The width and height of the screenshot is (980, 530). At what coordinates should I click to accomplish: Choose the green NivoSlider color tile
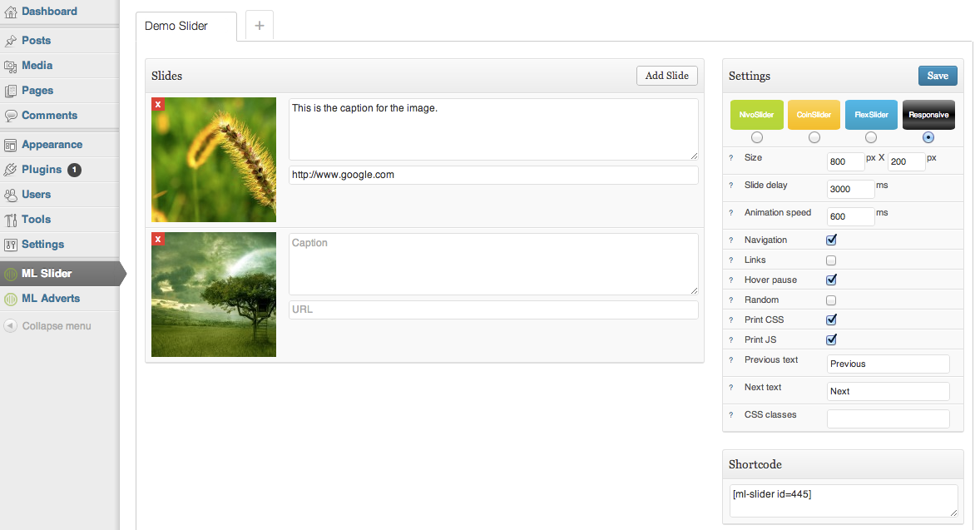point(757,115)
